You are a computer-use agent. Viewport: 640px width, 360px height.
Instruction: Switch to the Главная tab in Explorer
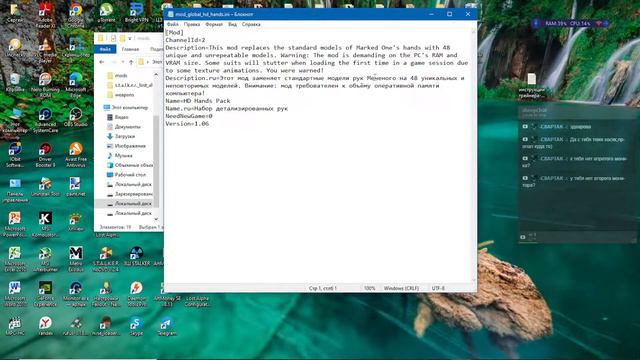(x=130, y=49)
